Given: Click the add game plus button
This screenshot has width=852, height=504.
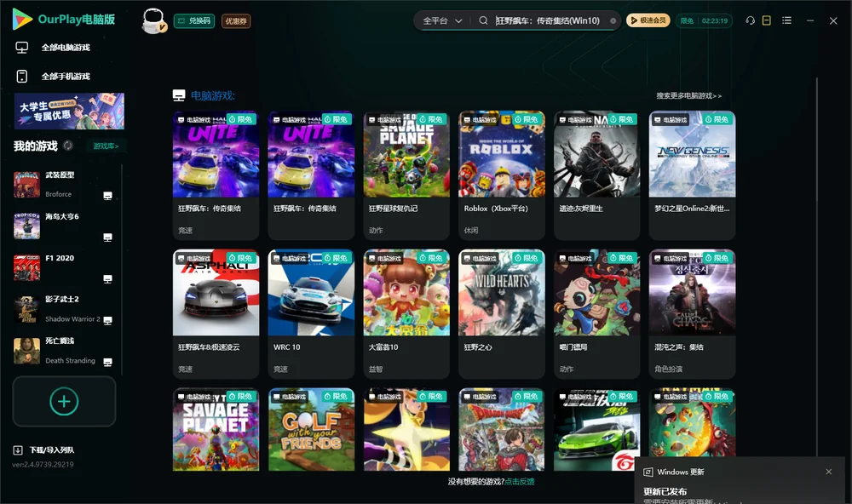Looking at the screenshot, I should (x=64, y=401).
